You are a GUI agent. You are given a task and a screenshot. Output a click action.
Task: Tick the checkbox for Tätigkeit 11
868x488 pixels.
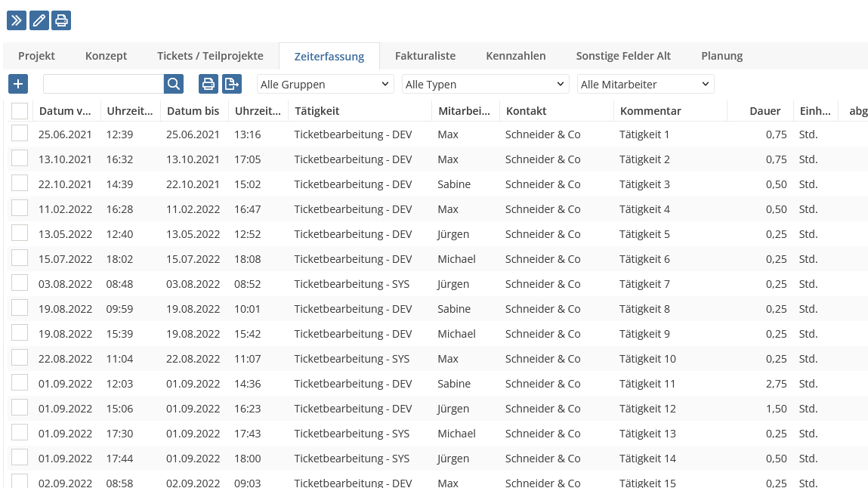coord(20,383)
